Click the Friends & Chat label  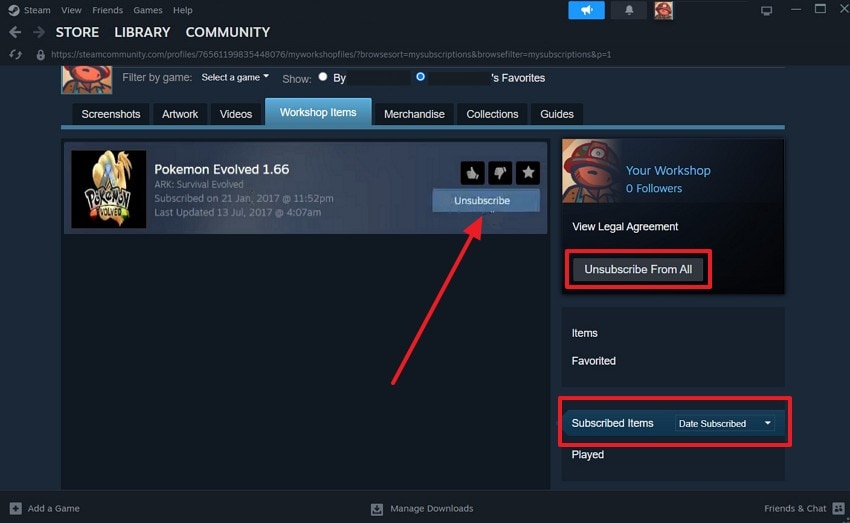coord(795,508)
